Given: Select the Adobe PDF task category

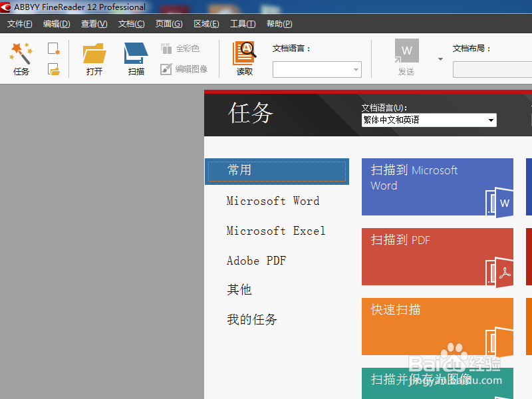Looking at the screenshot, I should pos(256,261).
